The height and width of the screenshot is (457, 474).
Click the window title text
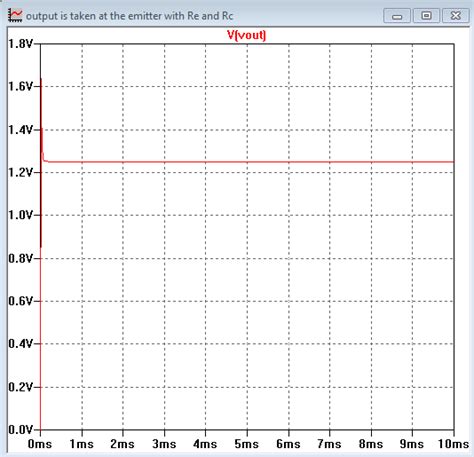point(129,16)
